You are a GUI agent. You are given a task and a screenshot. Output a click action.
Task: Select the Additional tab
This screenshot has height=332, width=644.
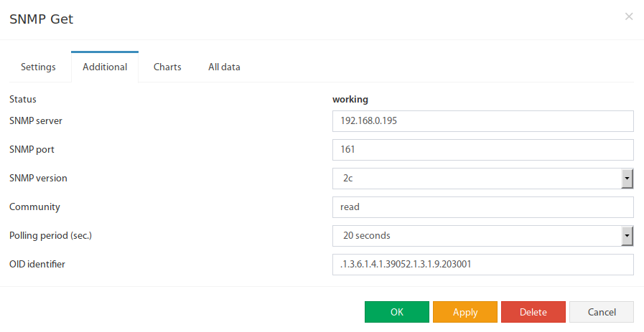(105, 67)
